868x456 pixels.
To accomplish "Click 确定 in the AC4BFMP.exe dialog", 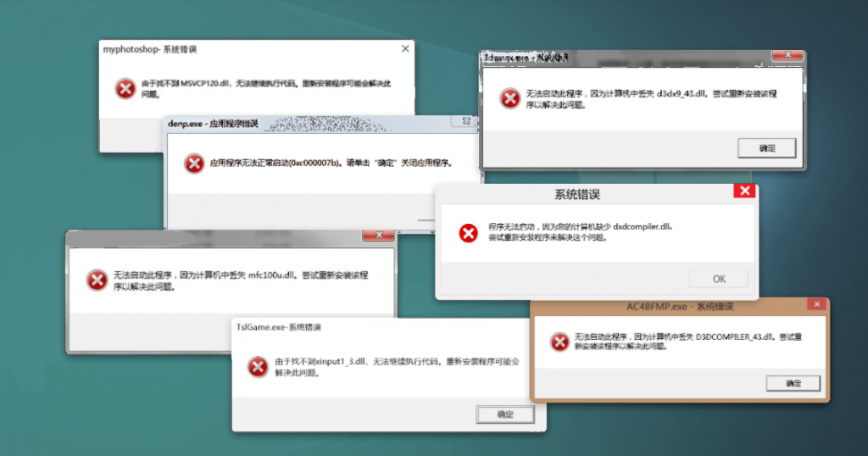I will click(x=793, y=383).
